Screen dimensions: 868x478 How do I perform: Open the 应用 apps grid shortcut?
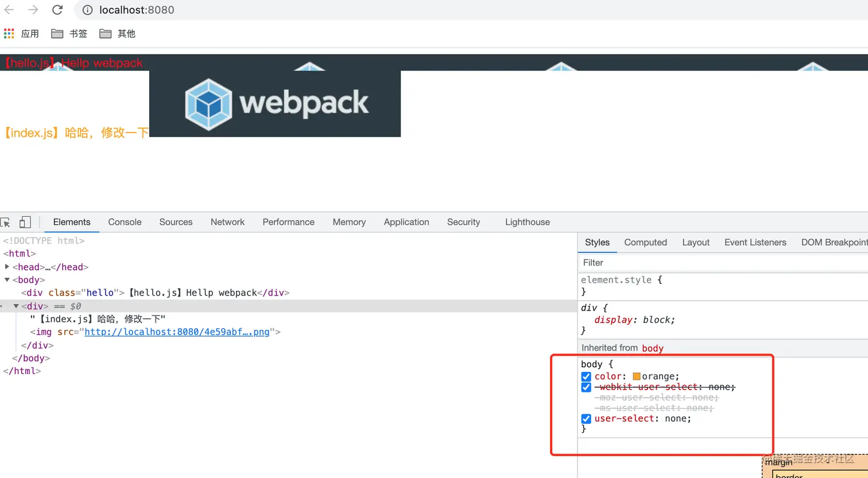(21, 34)
